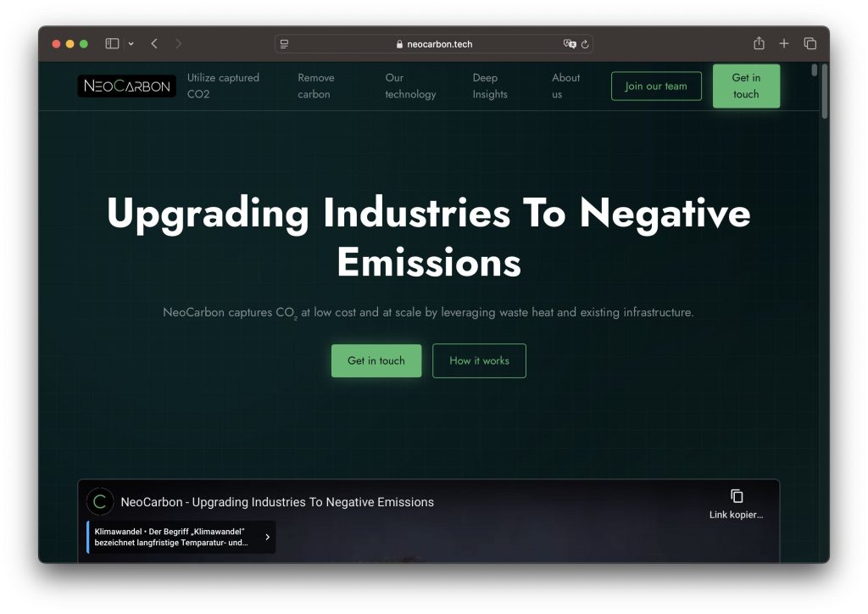Click the translate page icon
The image size is (868, 614).
pos(570,44)
